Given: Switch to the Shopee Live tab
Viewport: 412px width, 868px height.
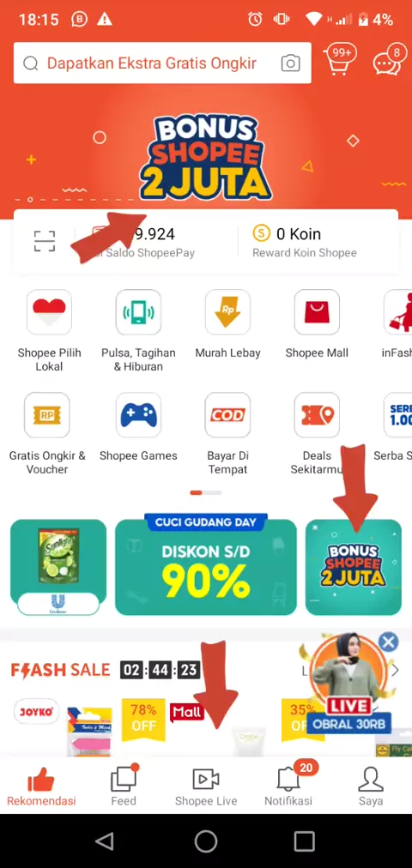Looking at the screenshot, I should 206,785.
